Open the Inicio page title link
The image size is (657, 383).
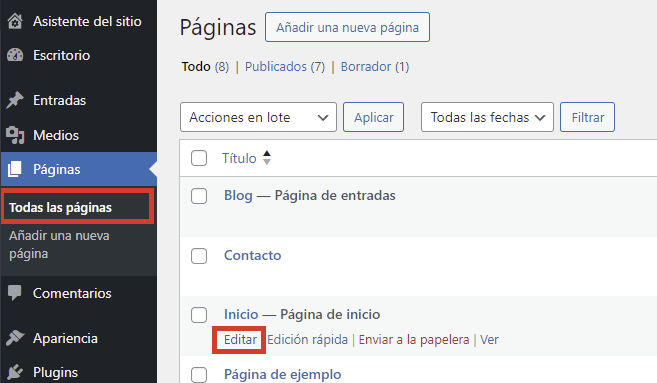click(x=241, y=314)
